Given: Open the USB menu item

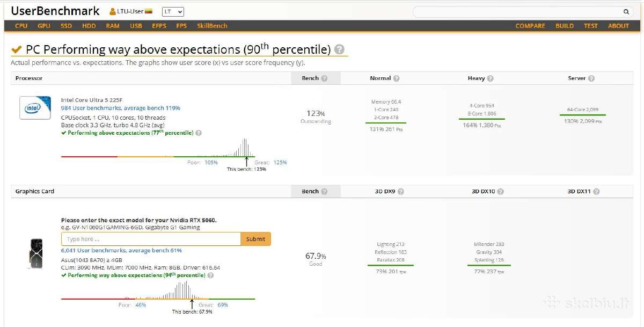Looking at the screenshot, I should pyautogui.click(x=136, y=26).
